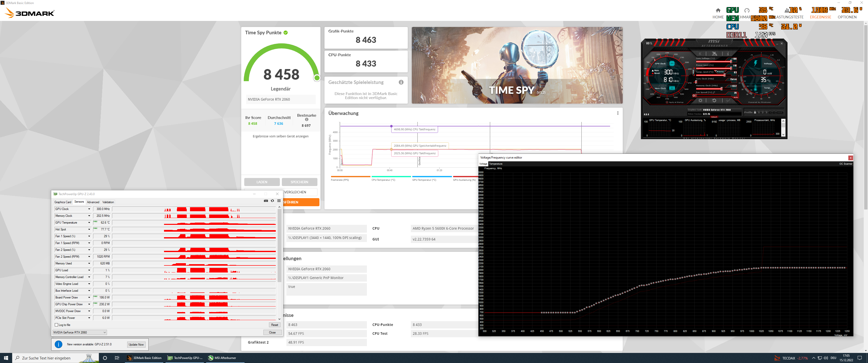The width and height of the screenshot is (868, 363).
Task: Open the NVIDIA GeForce RTX 2060 device selector
Action: [x=79, y=332]
